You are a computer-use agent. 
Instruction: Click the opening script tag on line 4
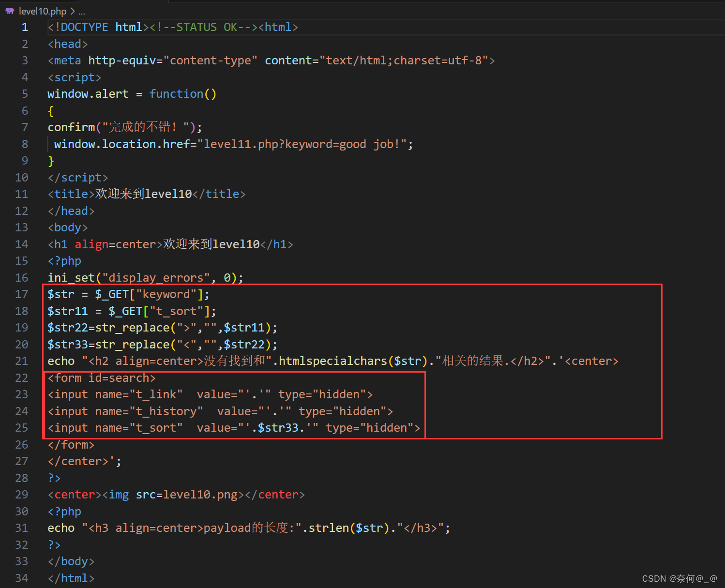75,77
